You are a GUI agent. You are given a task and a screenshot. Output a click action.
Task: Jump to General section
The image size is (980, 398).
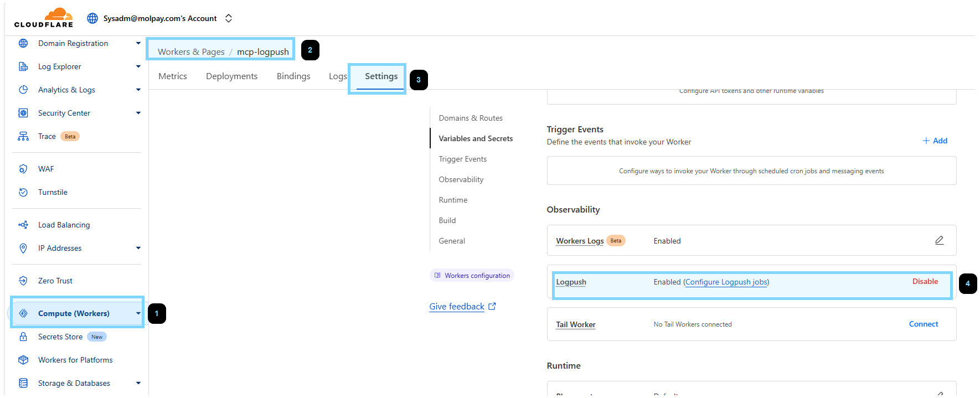click(452, 241)
